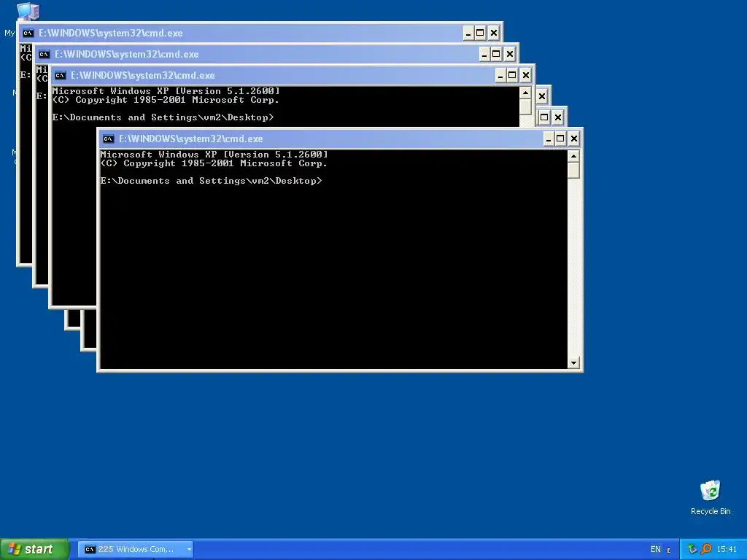Click the third-from-back window's Copyright Microsoft Corp. line

(166, 100)
